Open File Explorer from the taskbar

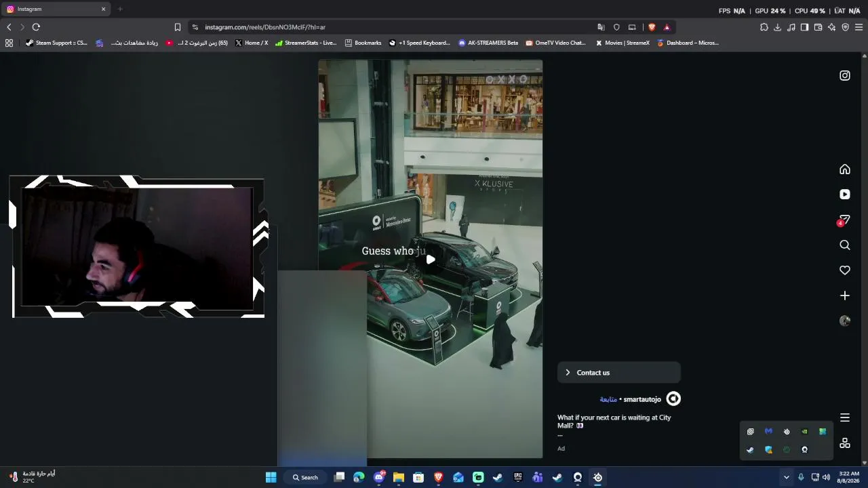(x=399, y=477)
